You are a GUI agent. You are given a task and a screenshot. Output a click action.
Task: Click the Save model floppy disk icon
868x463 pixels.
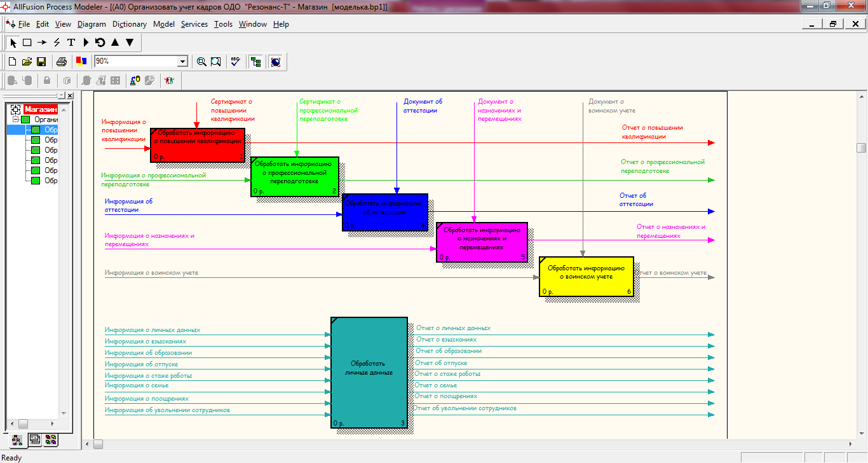click(x=41, y=62)
